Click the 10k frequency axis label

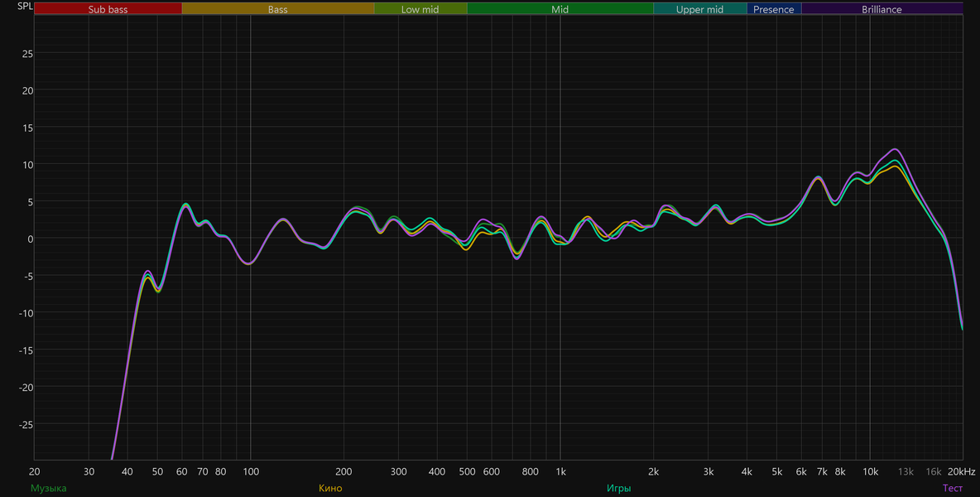coord(870,471)
